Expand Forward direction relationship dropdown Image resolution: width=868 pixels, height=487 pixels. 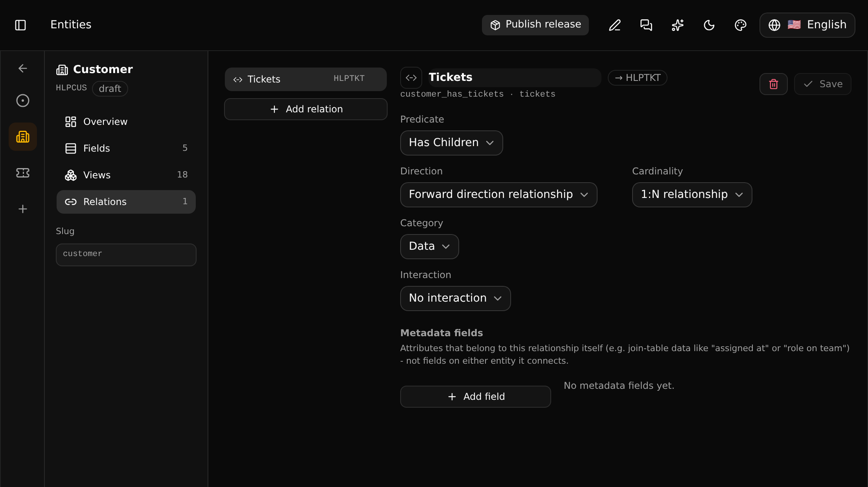coord(499,195)
